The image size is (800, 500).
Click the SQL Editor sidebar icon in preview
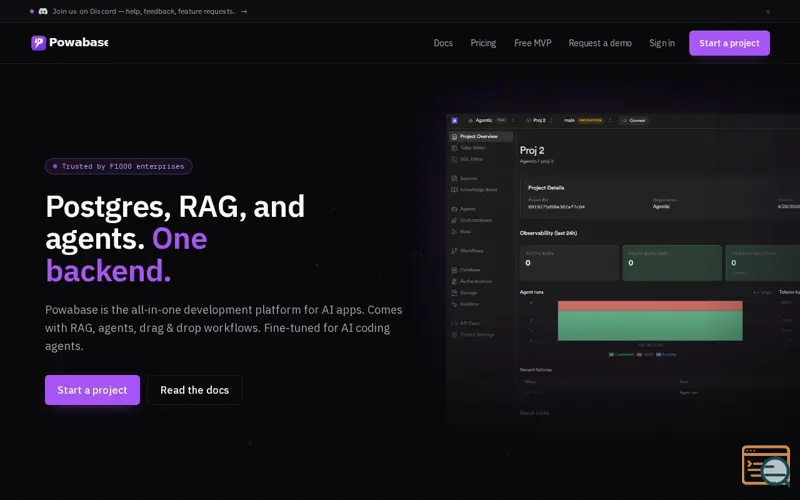(x=454, y=159)
